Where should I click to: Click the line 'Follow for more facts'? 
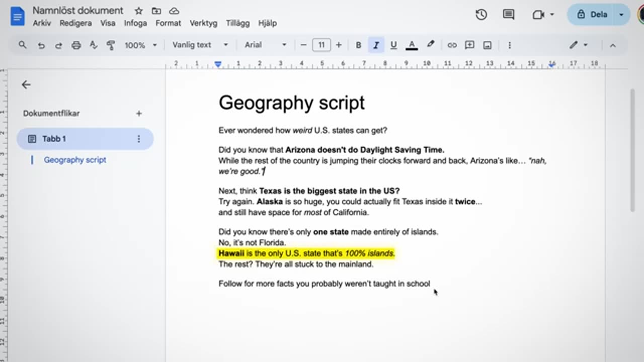[x=325, y=284]
